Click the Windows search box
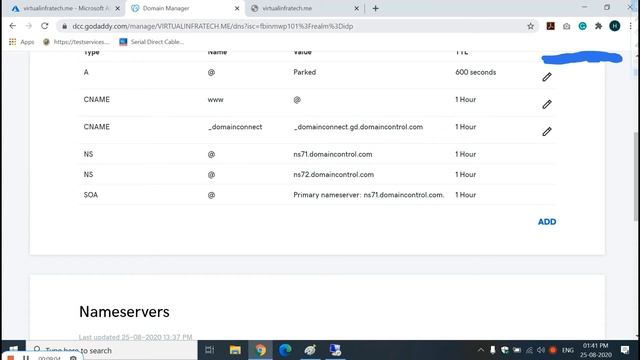 pyautogui.click(x=111, y=350)
